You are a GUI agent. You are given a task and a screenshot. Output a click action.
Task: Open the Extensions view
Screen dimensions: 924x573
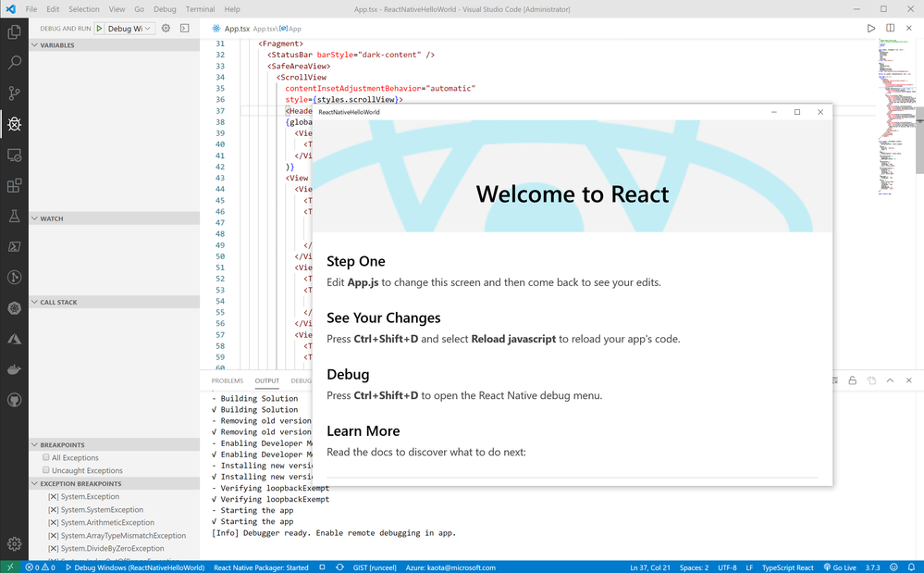[14, 186]
